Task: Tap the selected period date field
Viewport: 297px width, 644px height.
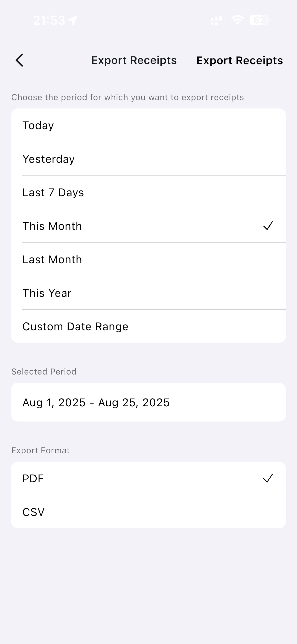Action: 148,403
